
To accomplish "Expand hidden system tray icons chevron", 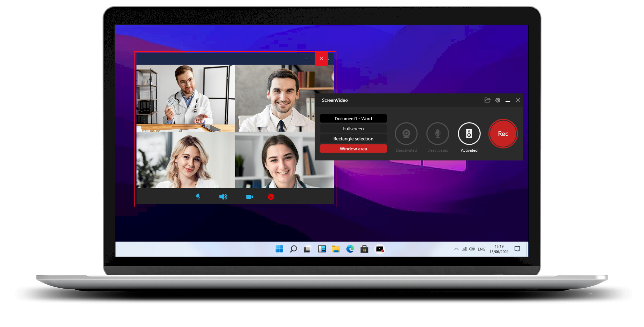I will point(456,249).
